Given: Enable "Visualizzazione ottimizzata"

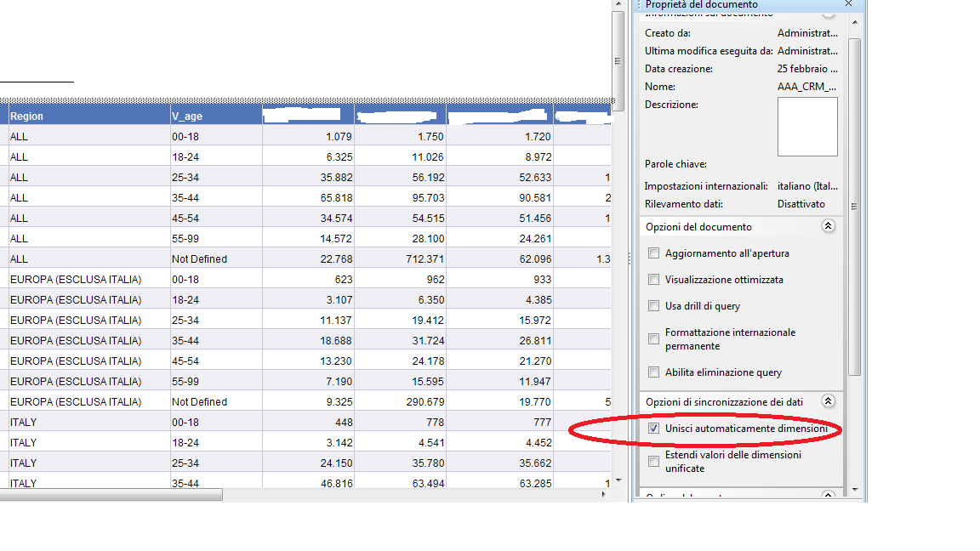Looking at the screenshot, I should [653, 278].
